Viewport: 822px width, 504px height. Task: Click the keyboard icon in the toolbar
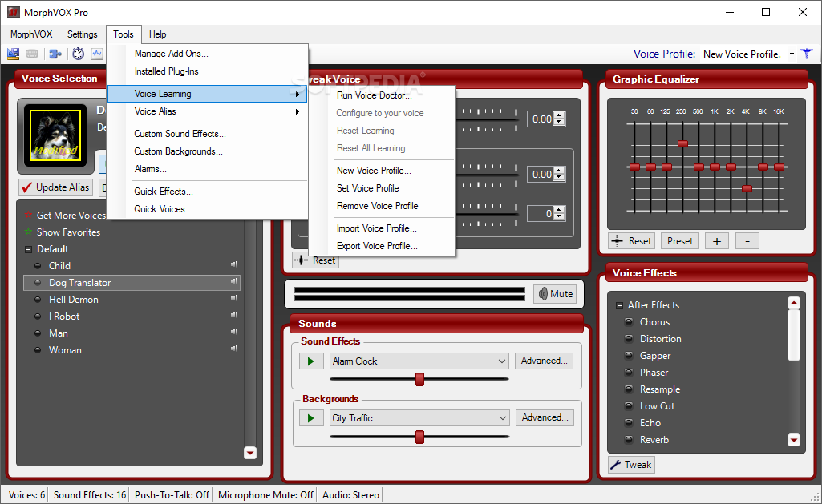pyautogui.click(x=32, y=54)
